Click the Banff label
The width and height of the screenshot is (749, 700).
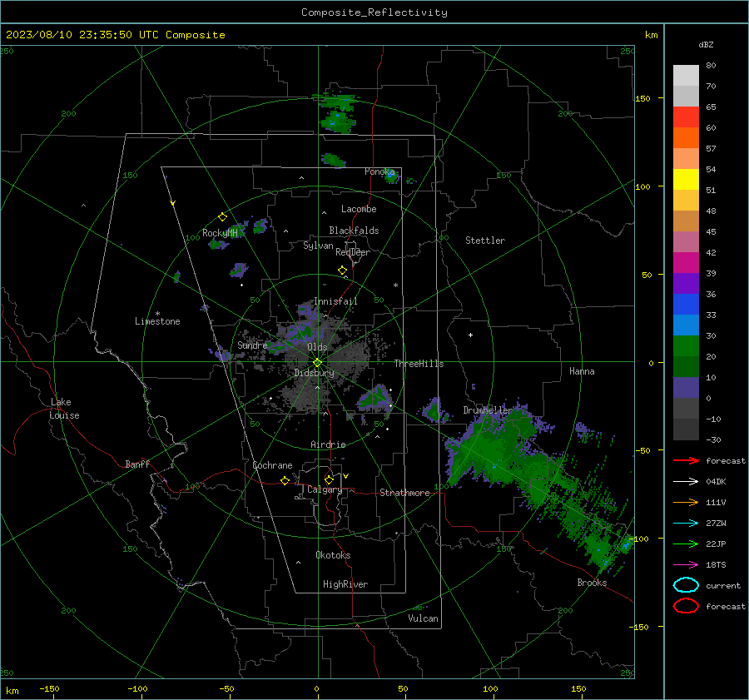click(x=137, y=464)
